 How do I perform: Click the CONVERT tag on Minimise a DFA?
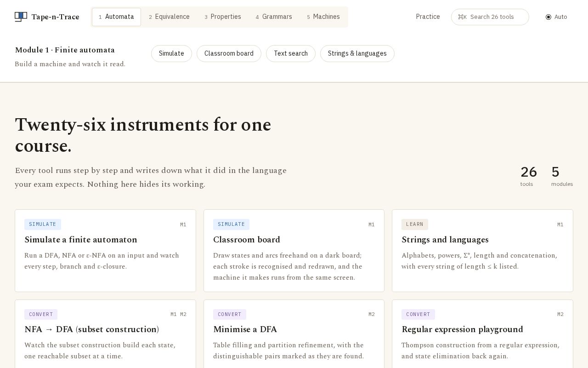pyautogui.click(x=230, y=314)
